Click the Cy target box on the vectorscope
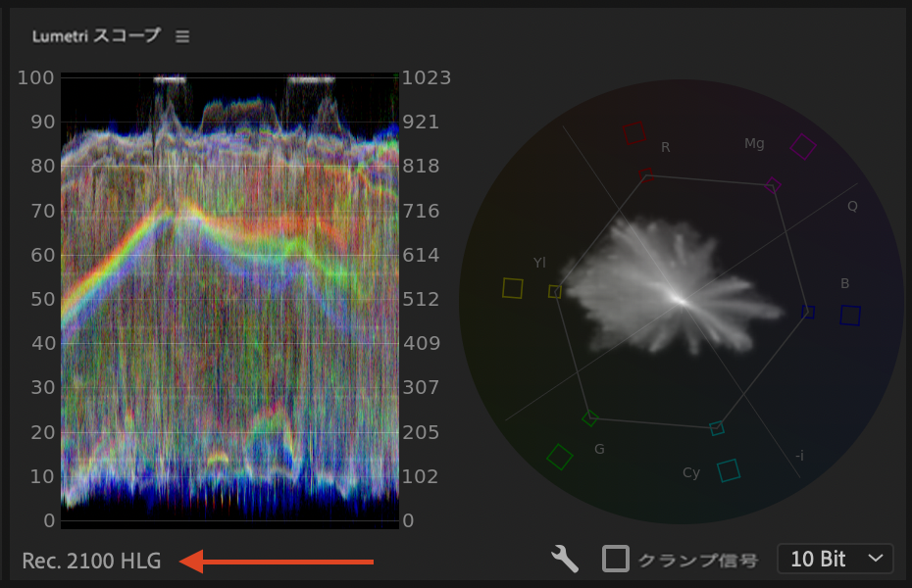The width and height of the screenshot is (912, 588). tap(727, 469)
